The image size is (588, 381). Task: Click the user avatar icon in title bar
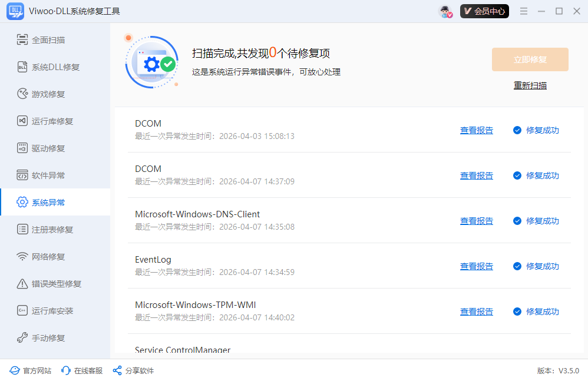pyautogui.click(x=445, y=11)
